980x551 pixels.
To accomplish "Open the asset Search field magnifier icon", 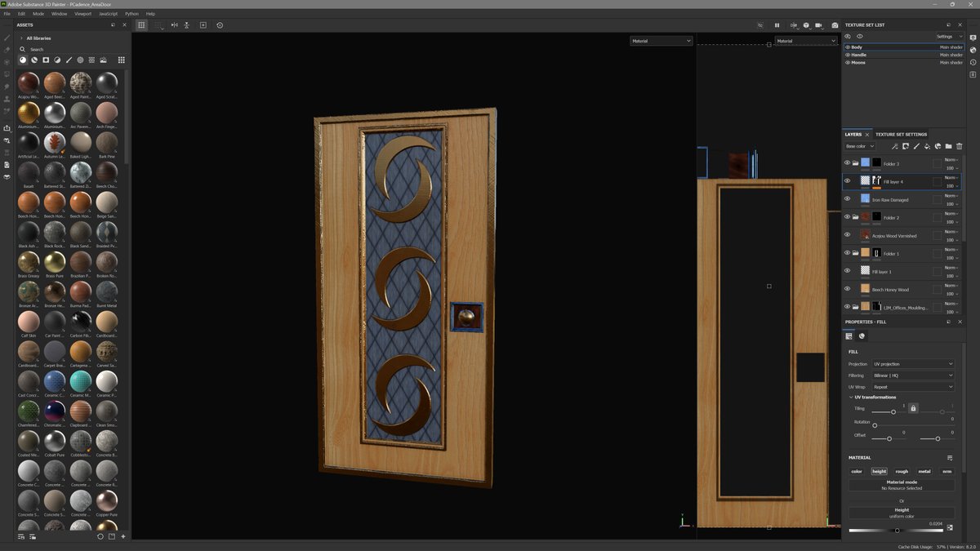I will 22,49.
